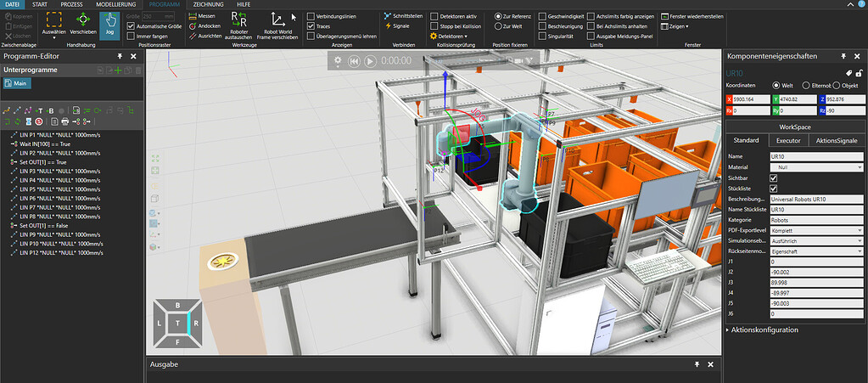Open the PDF-Exportlevel dropdown
868x383 pixels.
pyautogui.click(x=815, y=230)
